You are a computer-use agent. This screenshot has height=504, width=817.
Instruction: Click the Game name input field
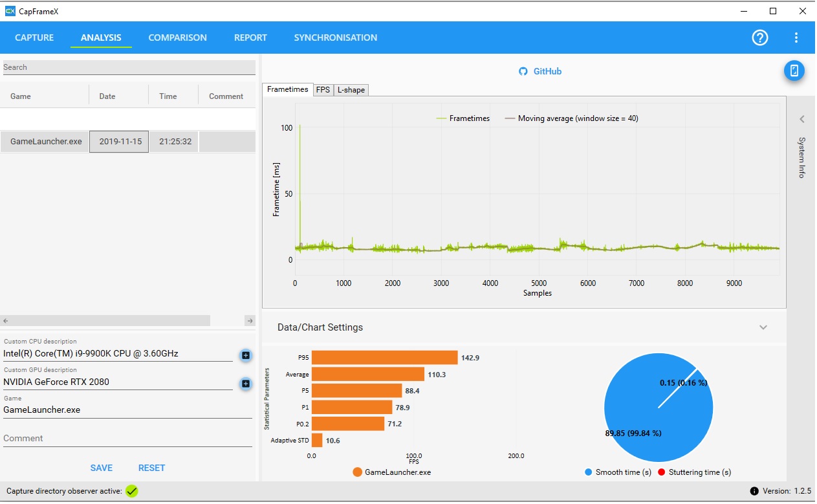(x=127, y=410)
